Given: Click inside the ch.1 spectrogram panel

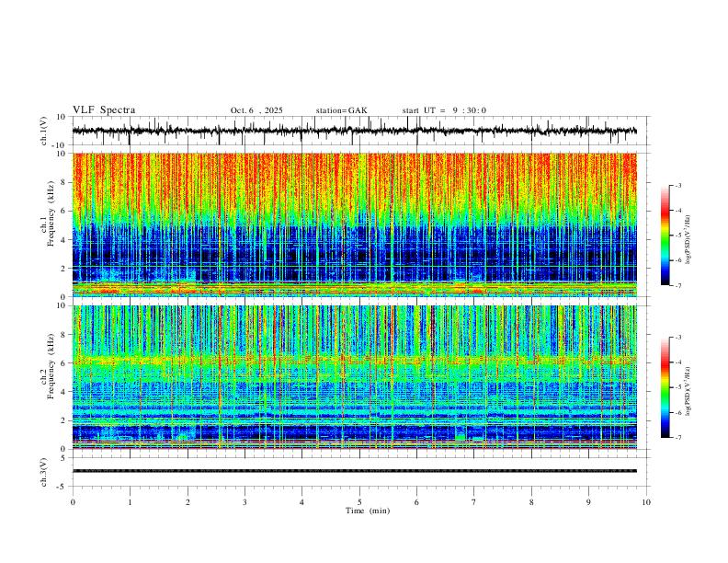Looking at the screenshot, I should [x=355, y=224].
